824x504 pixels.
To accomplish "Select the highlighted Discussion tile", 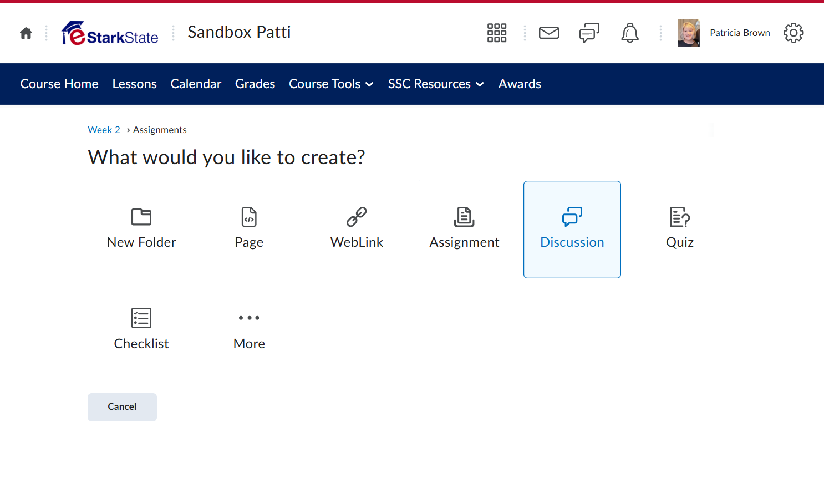I will pos(572,230).
